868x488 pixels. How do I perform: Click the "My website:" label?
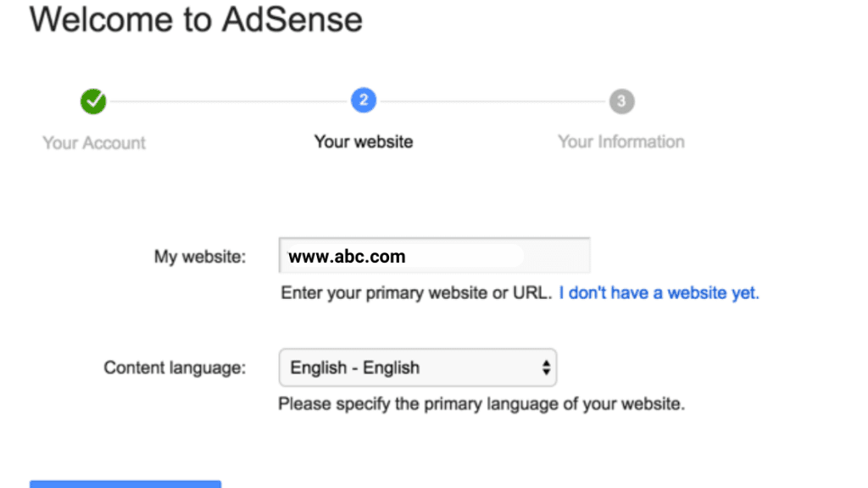200,257
